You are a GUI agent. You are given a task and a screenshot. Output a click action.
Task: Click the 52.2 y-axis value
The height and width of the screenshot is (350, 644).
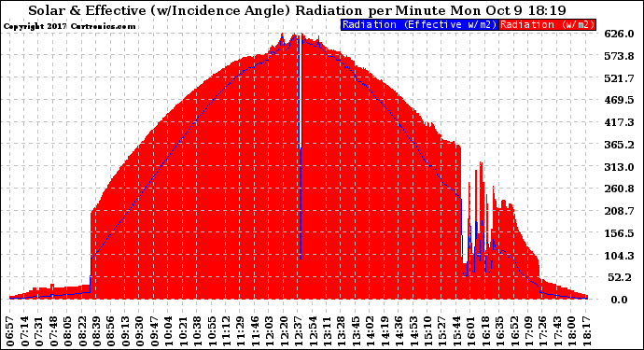pyautogui.click(x=620, y=277)
